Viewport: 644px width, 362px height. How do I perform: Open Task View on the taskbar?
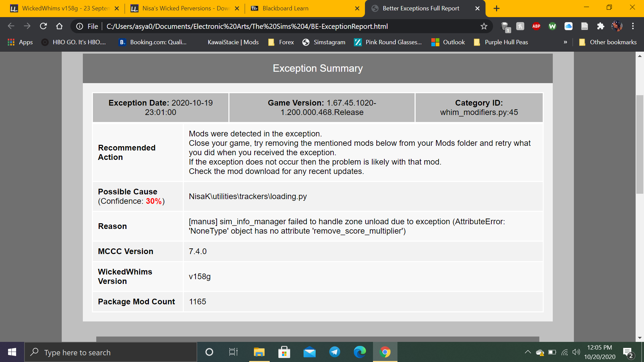tap(233, 352)
